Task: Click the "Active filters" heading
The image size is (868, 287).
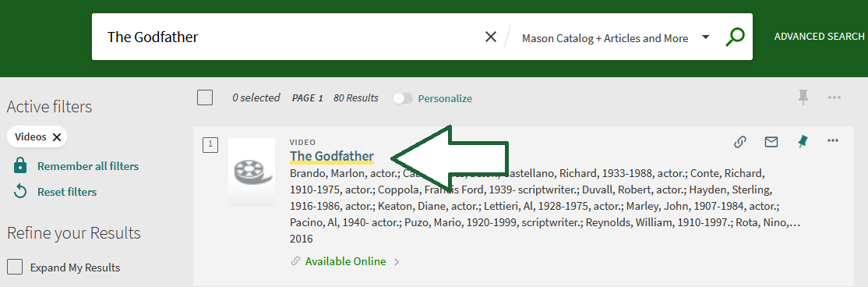Action: pos(49,106)
